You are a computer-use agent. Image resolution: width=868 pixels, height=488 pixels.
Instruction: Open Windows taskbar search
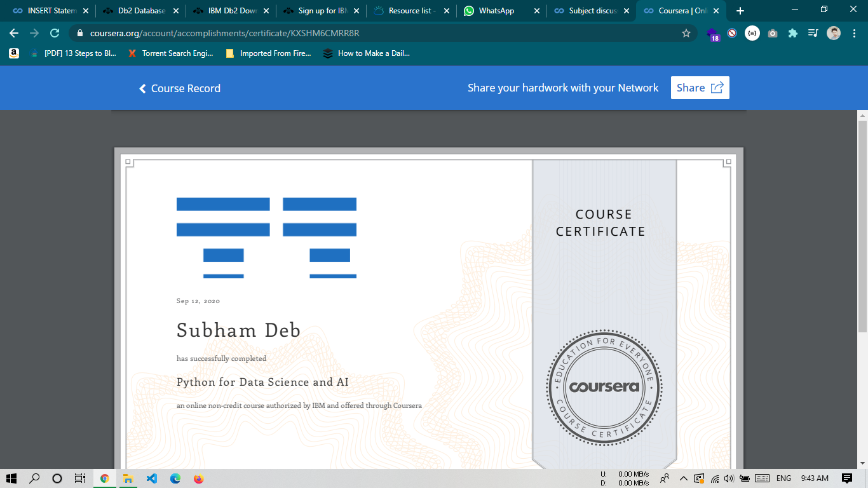click(x=34, y=478)
